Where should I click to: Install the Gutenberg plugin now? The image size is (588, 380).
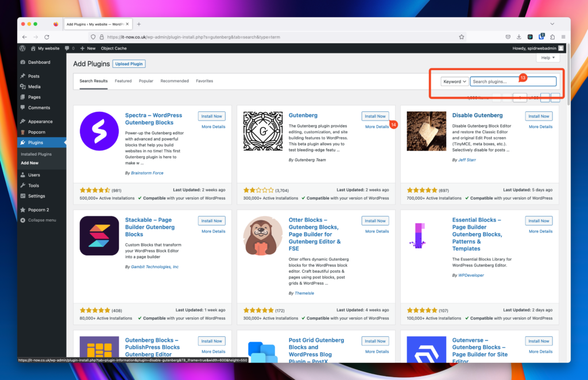pyautogui.click(x=375, y=116)
